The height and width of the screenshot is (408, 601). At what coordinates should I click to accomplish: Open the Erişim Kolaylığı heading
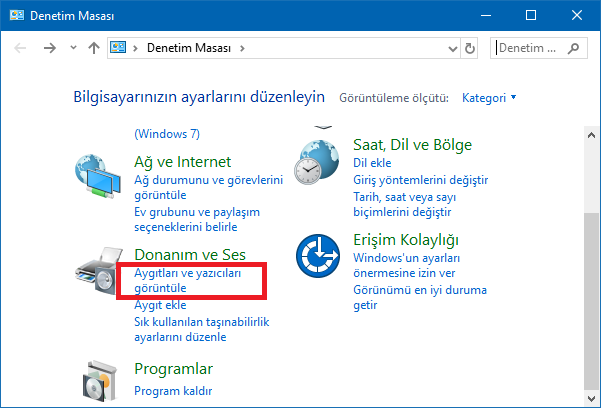pos(406,240)
